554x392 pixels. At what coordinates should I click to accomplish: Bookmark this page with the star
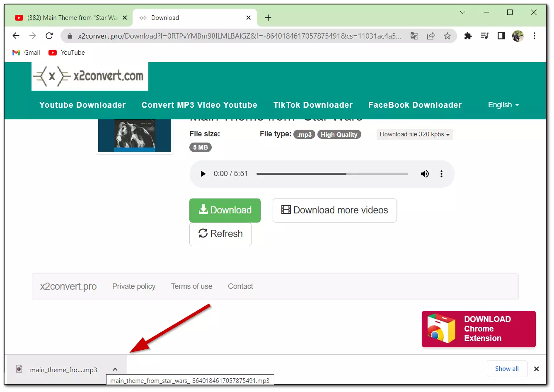(x=447, y=36)
